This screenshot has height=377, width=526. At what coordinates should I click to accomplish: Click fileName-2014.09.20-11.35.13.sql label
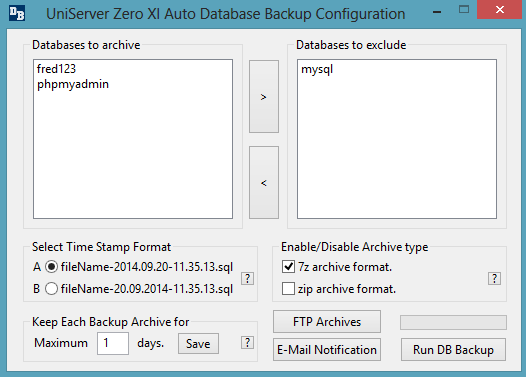(x=147, y=267)
